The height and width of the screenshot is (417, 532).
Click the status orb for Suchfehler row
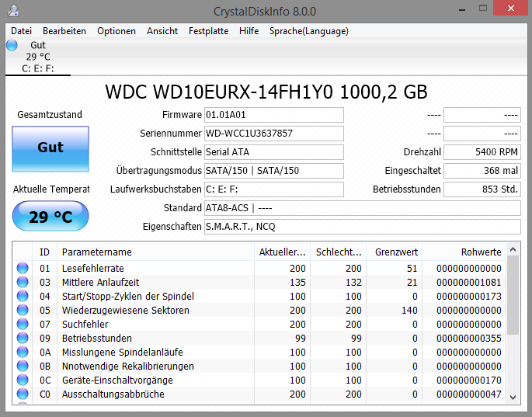[23, 324]
